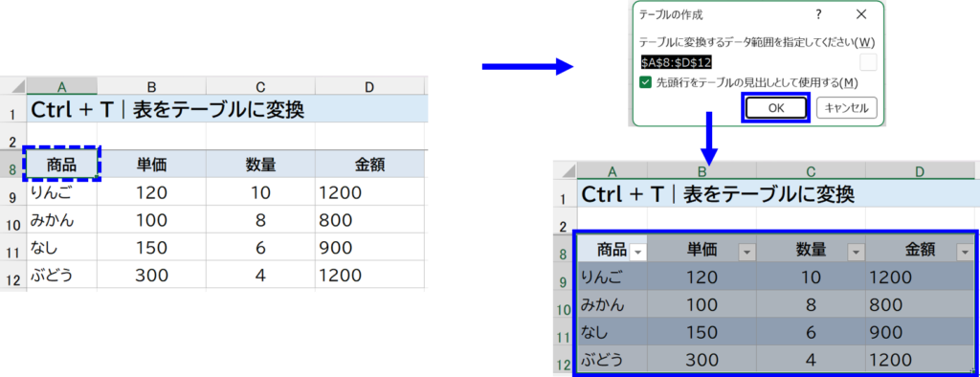Select column C header above the converted table
Screen dimensions: 980x377
click(x=812, y=170)
